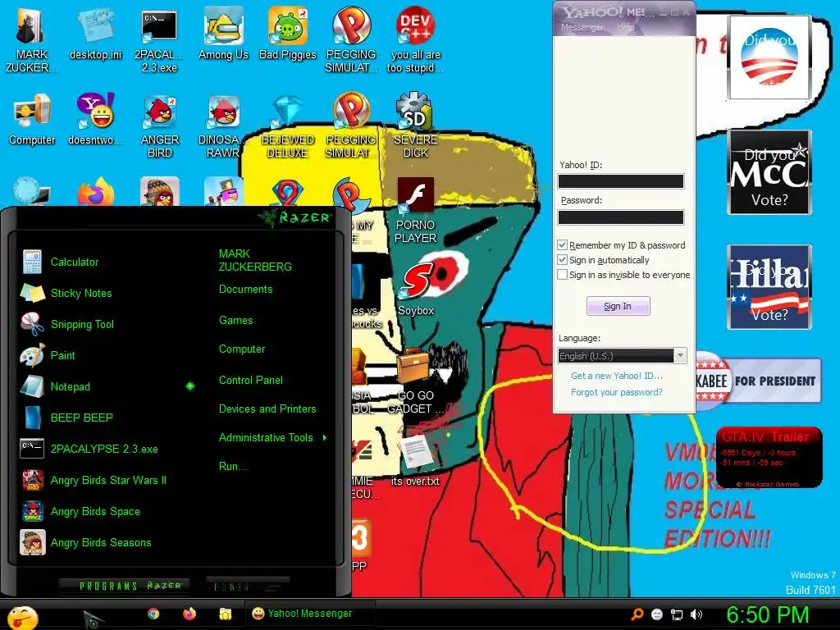
Task: Open Documents in the start menu
Action: point(246,290)
